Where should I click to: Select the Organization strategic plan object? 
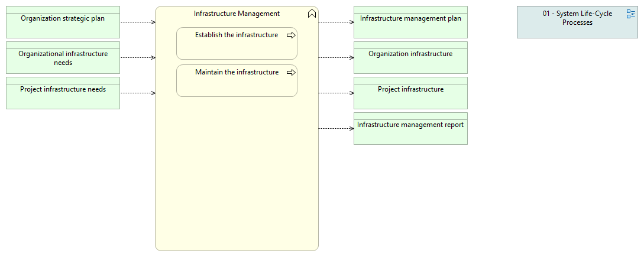point(63,22)
